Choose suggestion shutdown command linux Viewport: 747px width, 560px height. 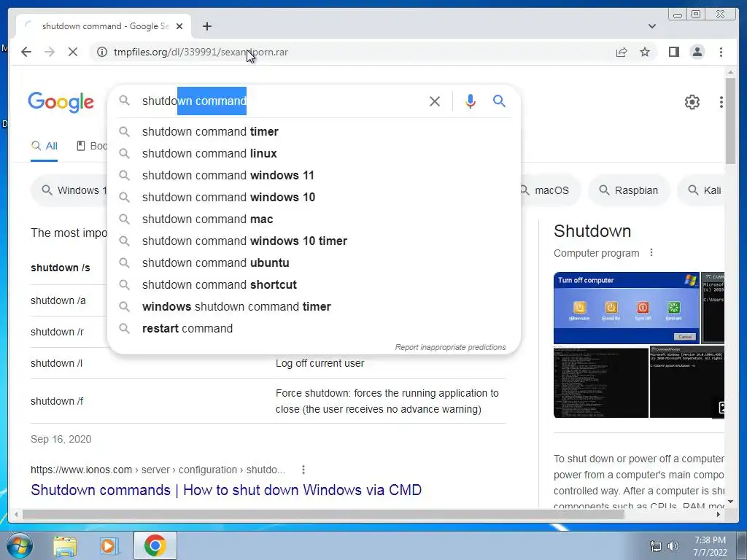point(314,153)
